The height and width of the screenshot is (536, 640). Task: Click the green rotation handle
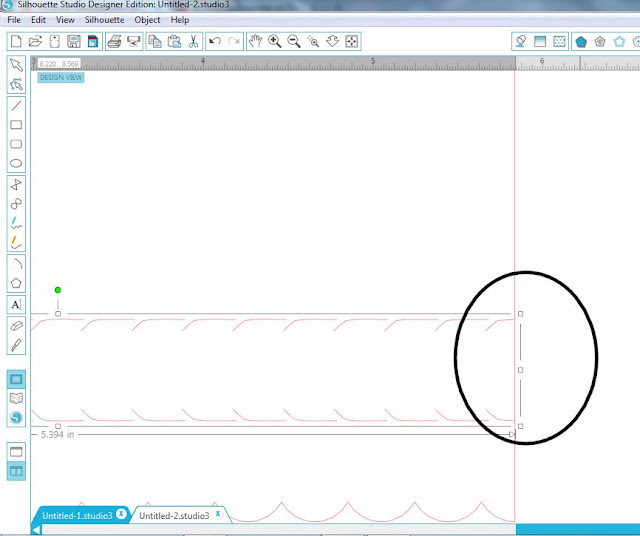(x=58, y=290)
